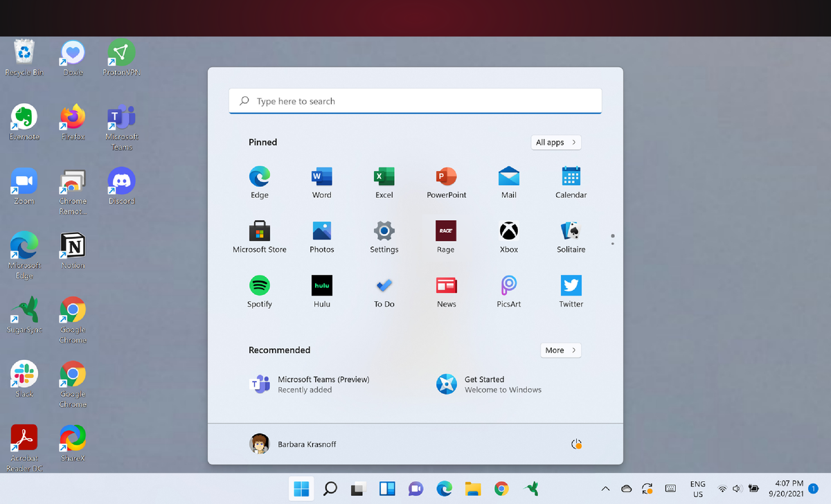Open Microsoft Store from pinned apps
831x504 pixels.
click(x=260, y=237)
